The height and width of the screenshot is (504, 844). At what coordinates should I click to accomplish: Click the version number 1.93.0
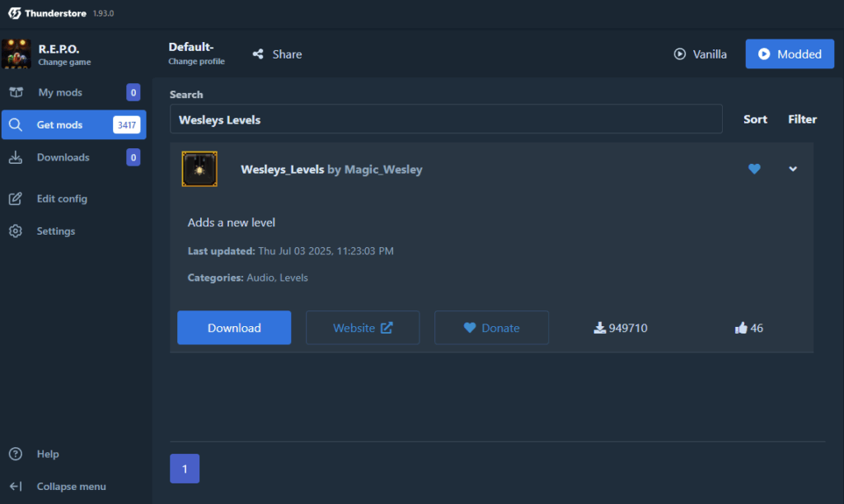(x=103, y=13)
